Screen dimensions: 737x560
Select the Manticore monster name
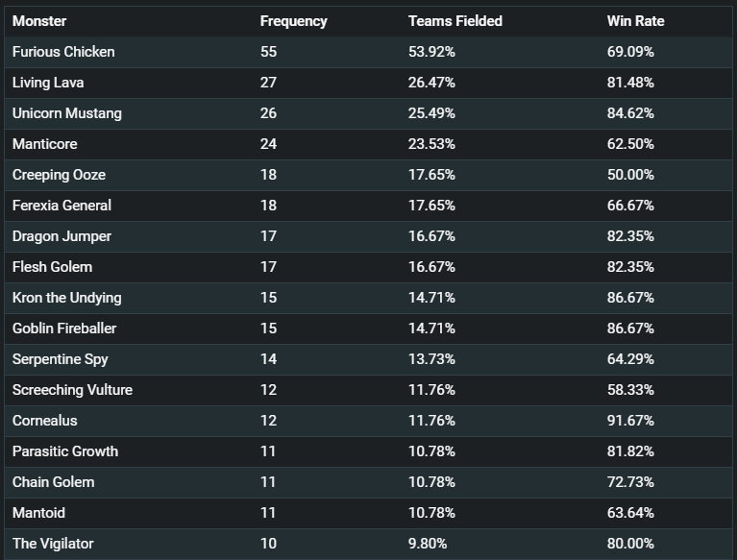click(44, 144)
